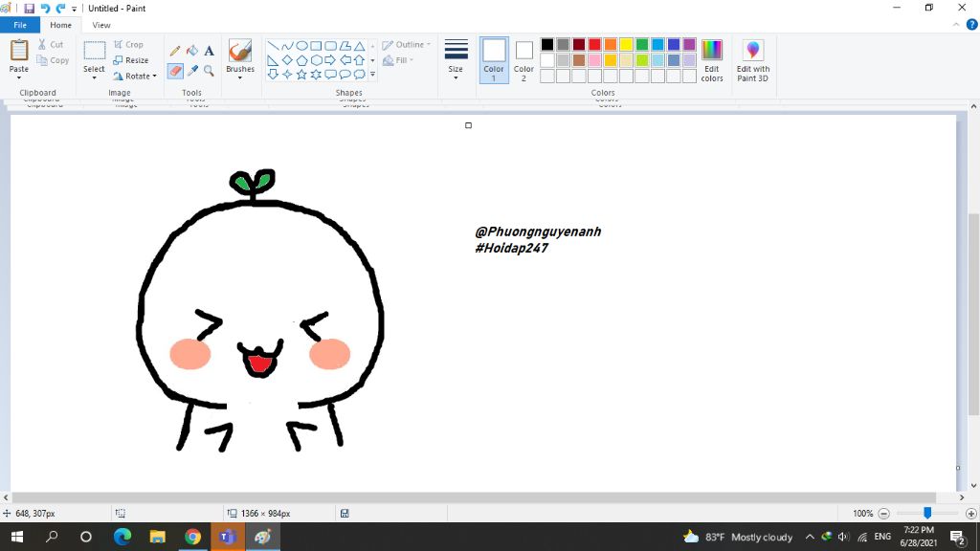
Task: Toggle Color 1 as active color
Action: [x=494, y=60]
